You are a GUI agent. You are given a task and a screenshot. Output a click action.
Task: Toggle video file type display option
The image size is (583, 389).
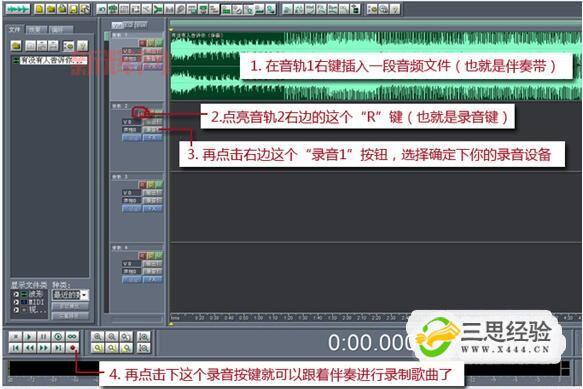tap(30, 309)
